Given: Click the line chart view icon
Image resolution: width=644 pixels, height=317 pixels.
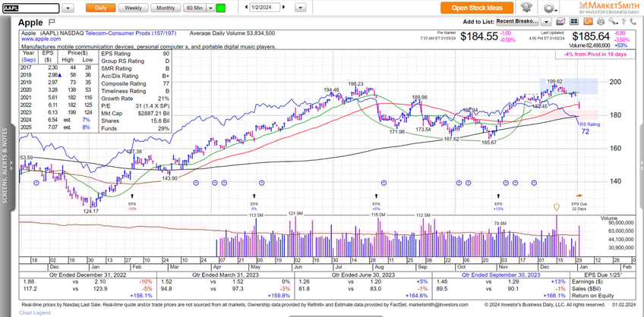Looking at the screenshot, I should tap(560, 21).
